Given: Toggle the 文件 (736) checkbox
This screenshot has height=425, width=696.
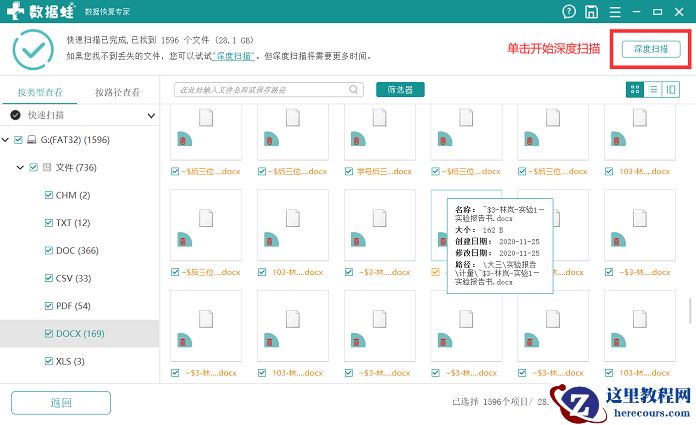Looking at the screenshot, I should [x=34, y=167].
